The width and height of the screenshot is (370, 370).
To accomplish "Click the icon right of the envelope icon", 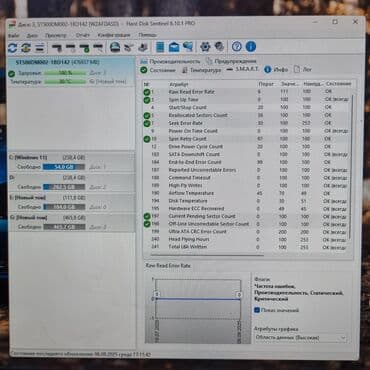I will click(188, 47).
